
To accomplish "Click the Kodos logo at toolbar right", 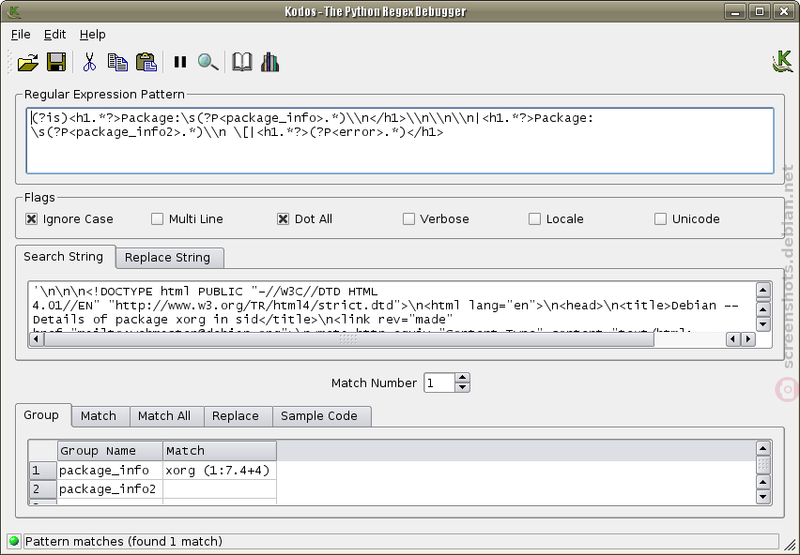I will (782, 62).
